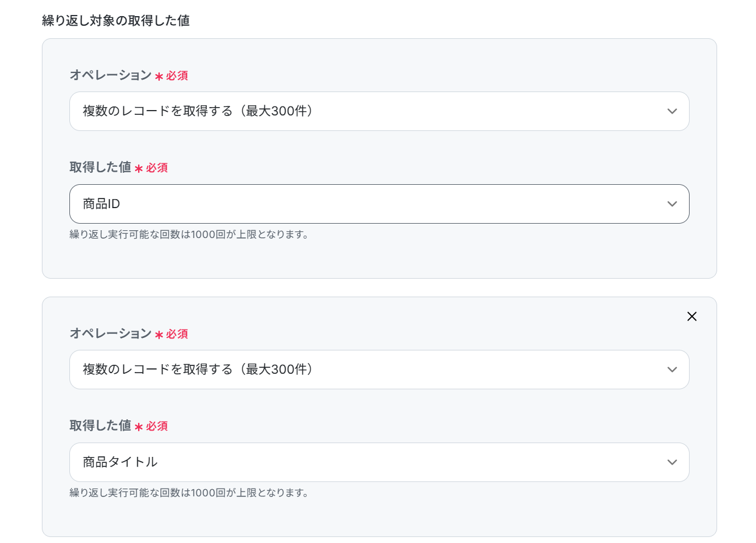Click the オペレーション label in the 商品ID group

(x=111, y=75)
